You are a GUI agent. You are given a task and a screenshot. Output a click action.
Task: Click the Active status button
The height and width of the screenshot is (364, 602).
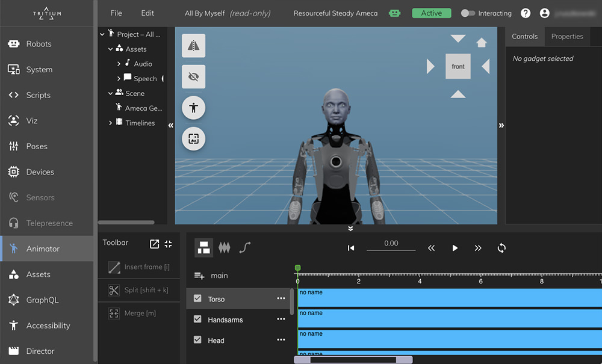pyautogui.click(x=432, y=13)
